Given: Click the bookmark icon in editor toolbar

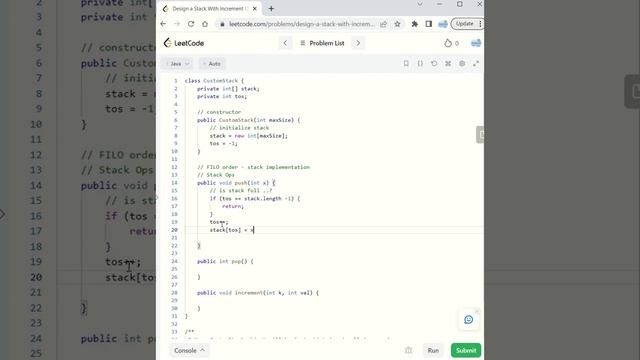Looking at the screenshot, I should [x=406, y=64].
